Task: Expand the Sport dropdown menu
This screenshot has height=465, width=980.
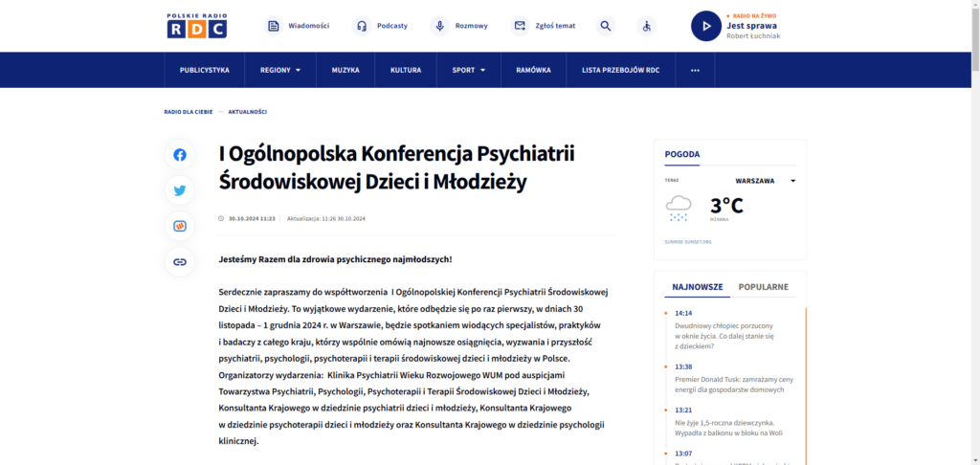Action: (469, 70)
